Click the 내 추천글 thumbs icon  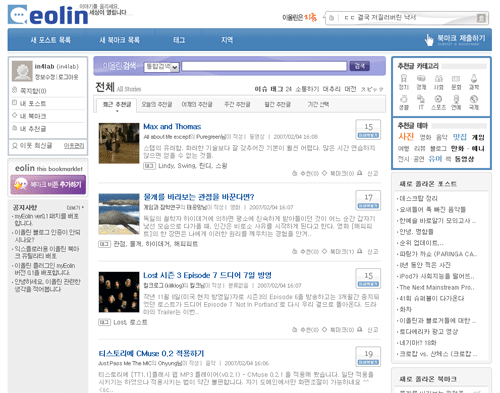coord(14,128)
